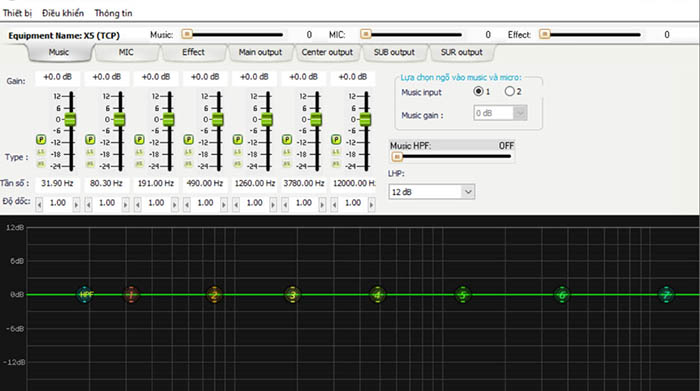This screenshot has height=391, width=700.
Task: Click the 31.90 Hz frequency field
Action: pos(57,183)
